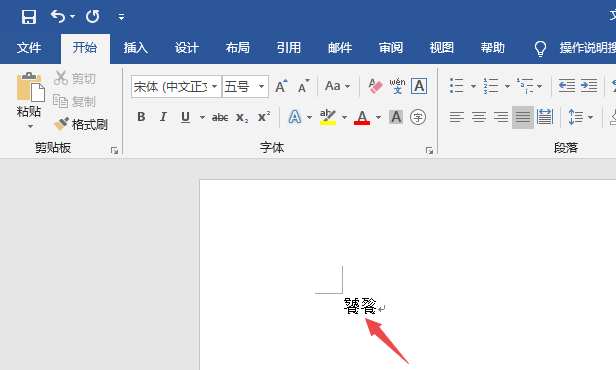
Task: Switch to the 插入 ribbon tab
Action: pyautogui.click(x=136, y=48)
